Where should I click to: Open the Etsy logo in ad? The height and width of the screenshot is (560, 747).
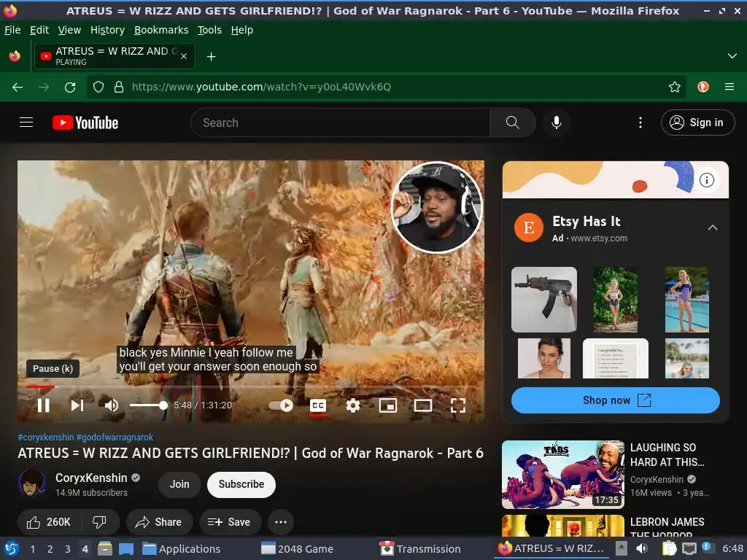[x=529, y=227]
